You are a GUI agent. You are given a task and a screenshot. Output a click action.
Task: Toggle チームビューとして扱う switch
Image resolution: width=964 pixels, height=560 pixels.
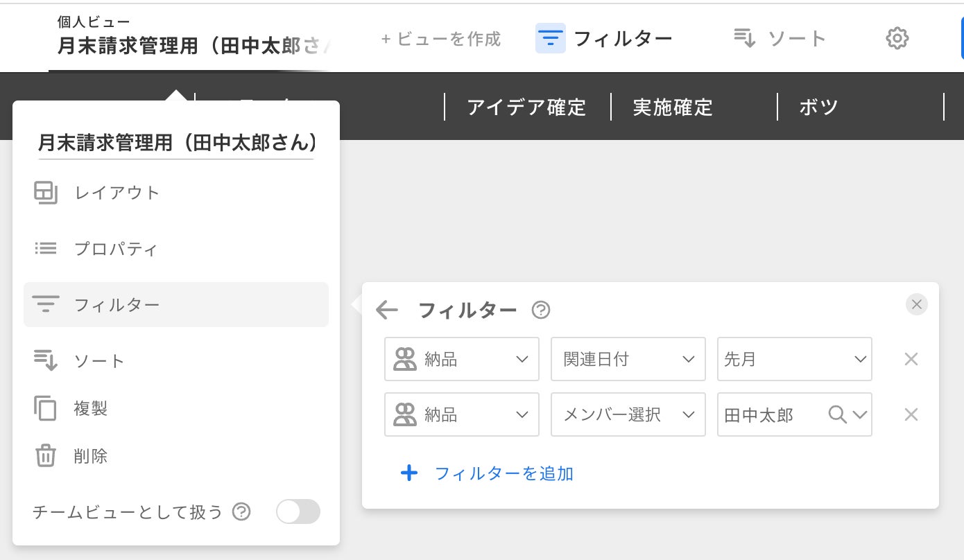click(298, 511)
